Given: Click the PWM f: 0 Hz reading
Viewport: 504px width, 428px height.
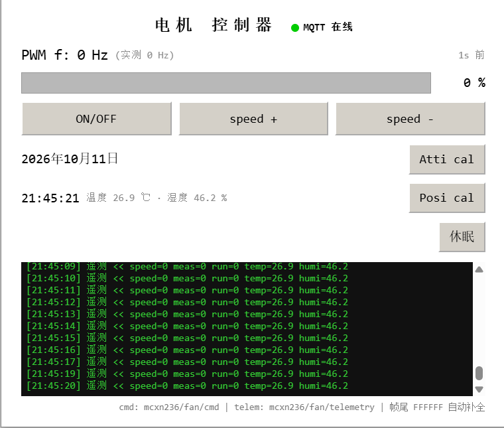Looking at the screenshot, I should 64,55.
